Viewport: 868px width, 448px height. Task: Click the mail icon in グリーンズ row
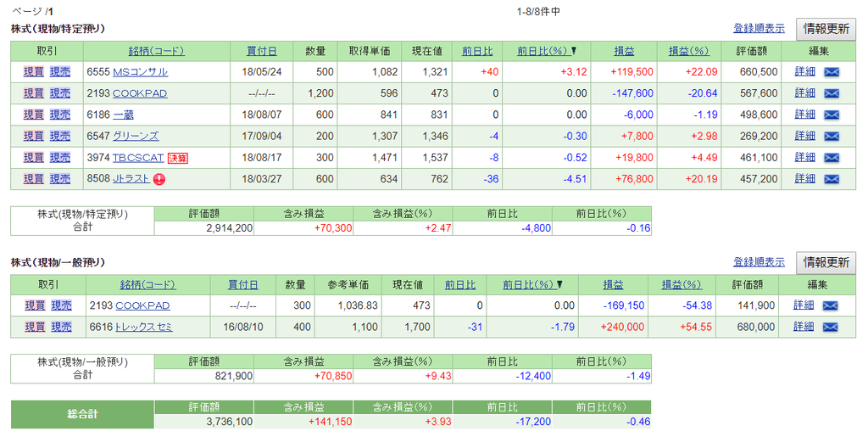(832, 137)
